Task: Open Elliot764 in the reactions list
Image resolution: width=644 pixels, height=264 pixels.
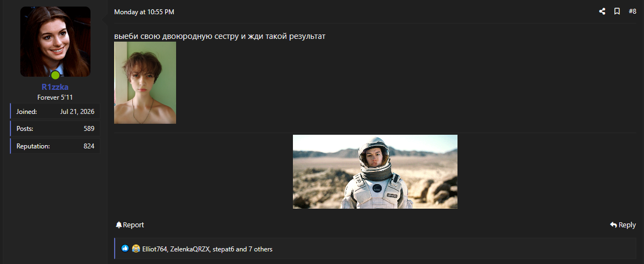Action: pyautogui.click(x=155, y=249)
